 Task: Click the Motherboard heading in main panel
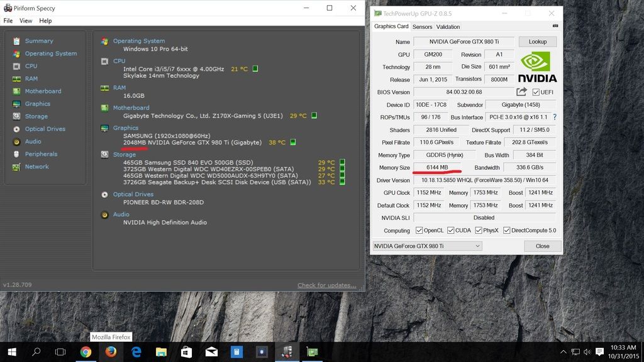[131, 107]
